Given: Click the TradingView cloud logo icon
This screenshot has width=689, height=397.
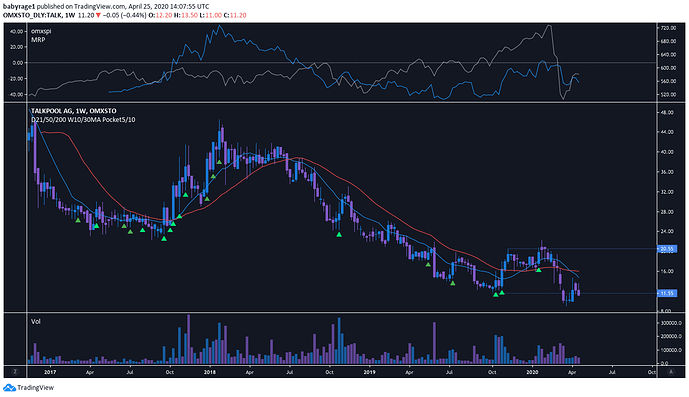Looking at the screenshot, I should click(x=9, y=388).
